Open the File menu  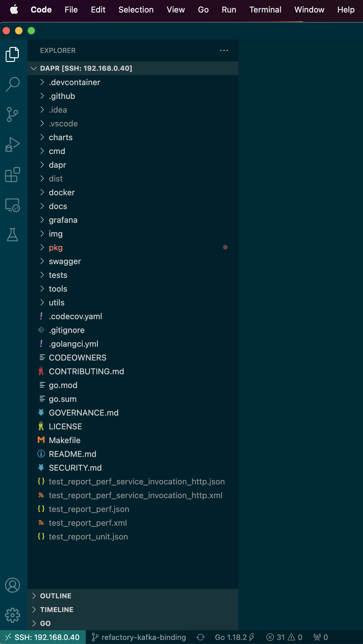pyautogui.click(x=71, y=10)
